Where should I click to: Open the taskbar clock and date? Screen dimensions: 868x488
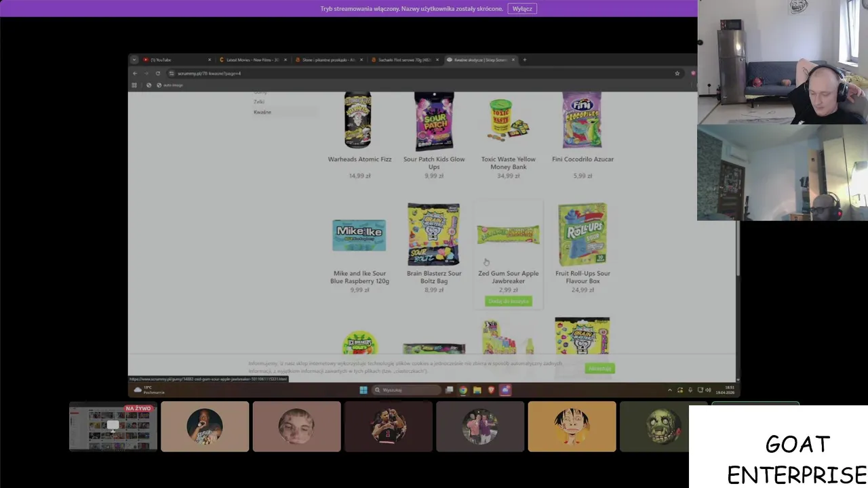click(725, 390)
